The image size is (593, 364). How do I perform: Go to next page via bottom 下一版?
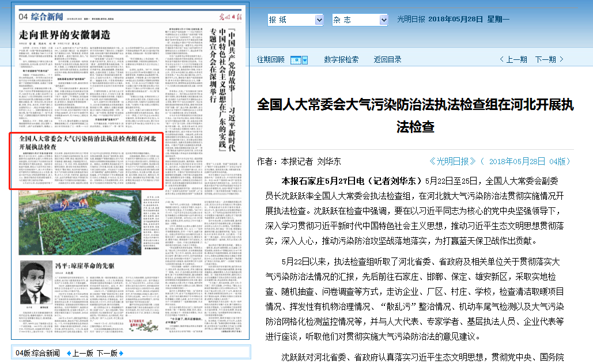(x=107, y=353)
